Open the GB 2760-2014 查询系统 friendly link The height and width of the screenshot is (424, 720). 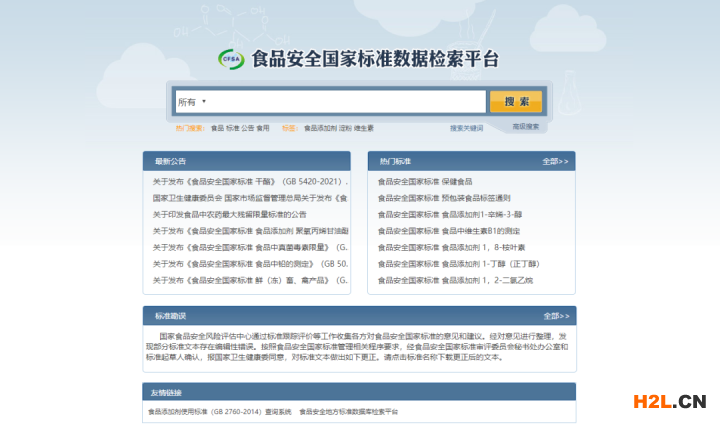click(219, 411)
